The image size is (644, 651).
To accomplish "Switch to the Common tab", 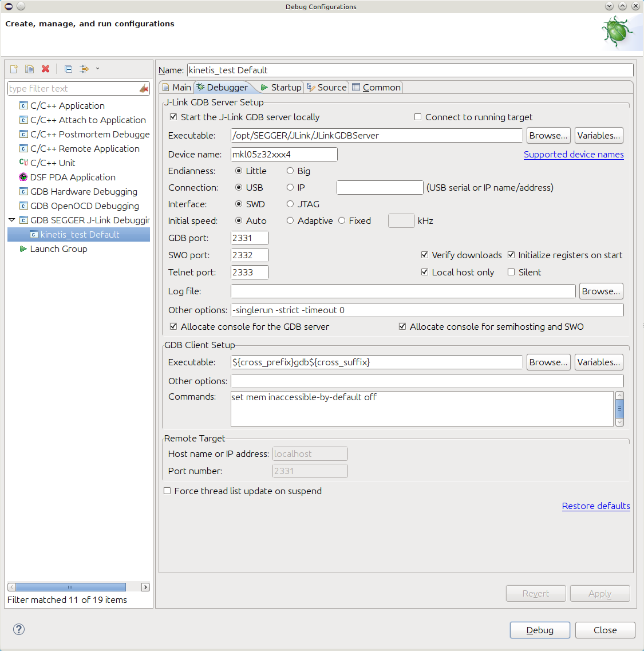I will (x=377, y=87).
